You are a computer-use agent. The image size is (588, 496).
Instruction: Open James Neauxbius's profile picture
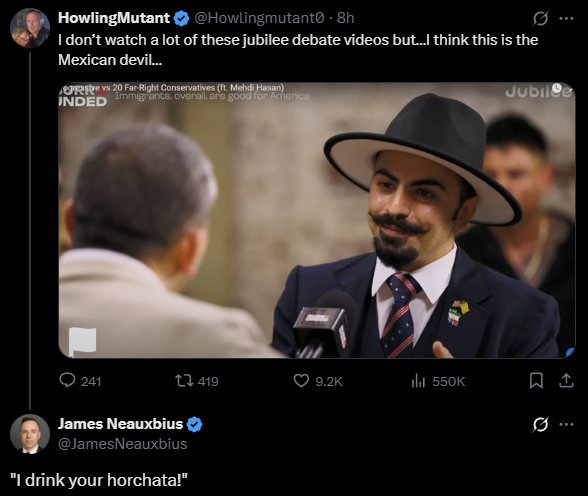click(30, 434)
